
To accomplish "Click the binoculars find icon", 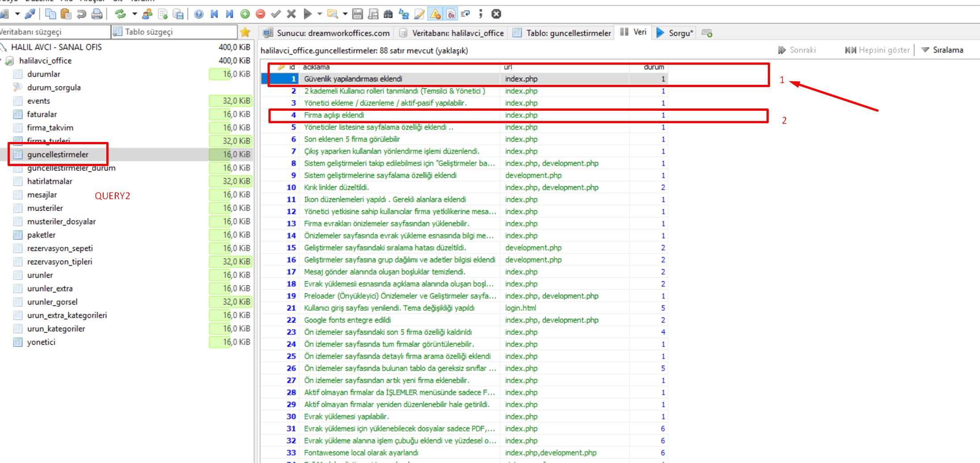I will tap(388, 14).
